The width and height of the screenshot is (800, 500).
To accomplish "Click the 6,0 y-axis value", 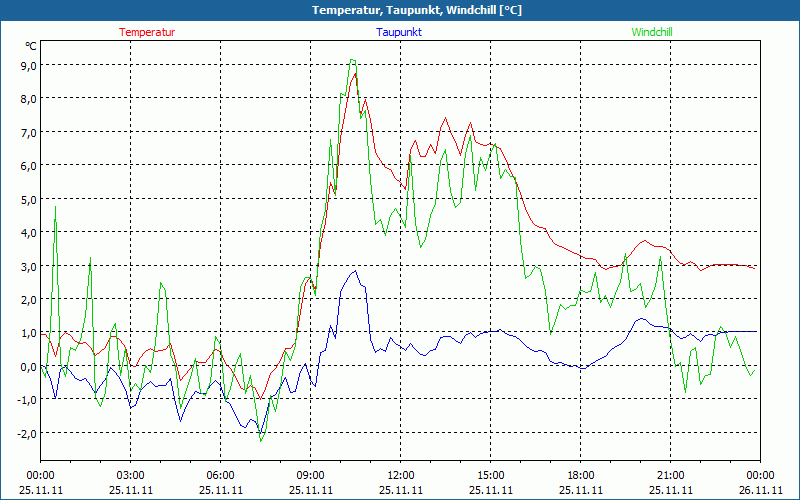I will [x=28, y=165].
